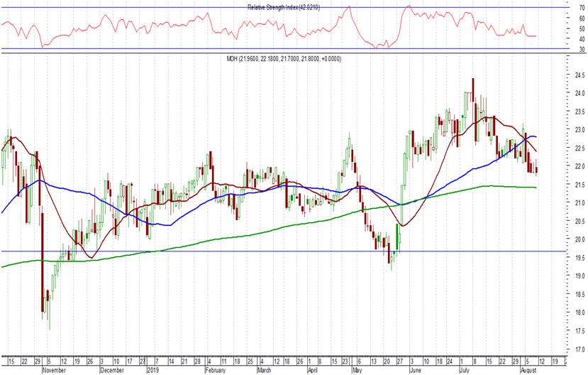Click date tick 25 in late February
588x375 pixels.
pos(250,362)
